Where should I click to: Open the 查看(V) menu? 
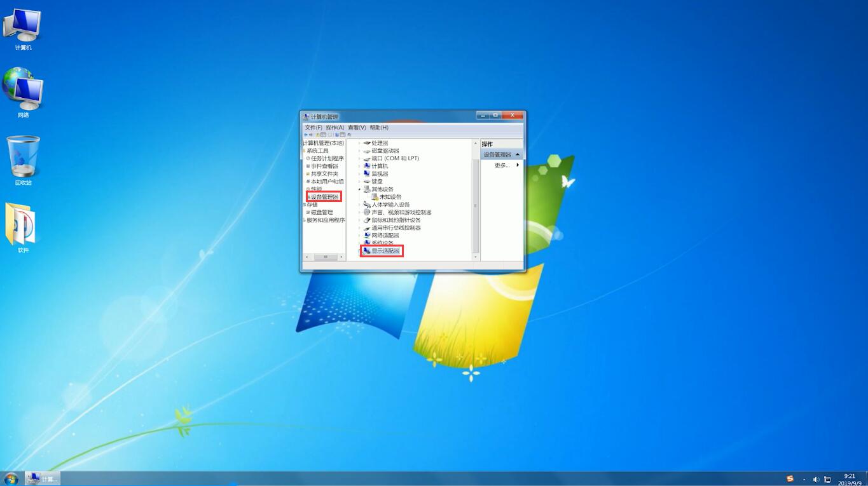[357, 128]
